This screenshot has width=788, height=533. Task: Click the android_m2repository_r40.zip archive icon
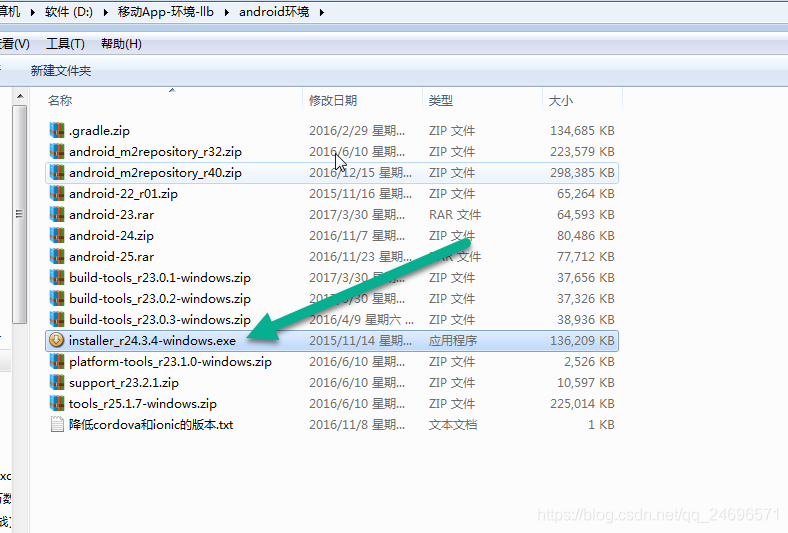[x=57, y=173]
